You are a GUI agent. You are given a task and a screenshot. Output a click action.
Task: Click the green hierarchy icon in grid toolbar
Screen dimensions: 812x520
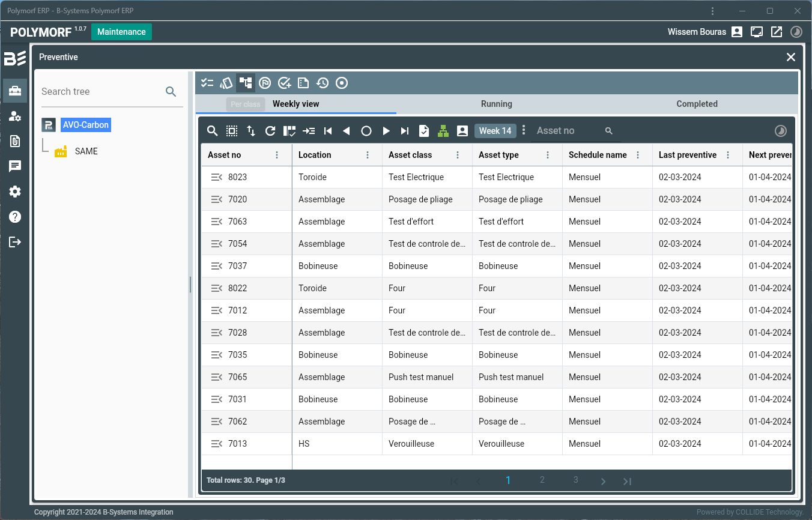tap(443, 131)
